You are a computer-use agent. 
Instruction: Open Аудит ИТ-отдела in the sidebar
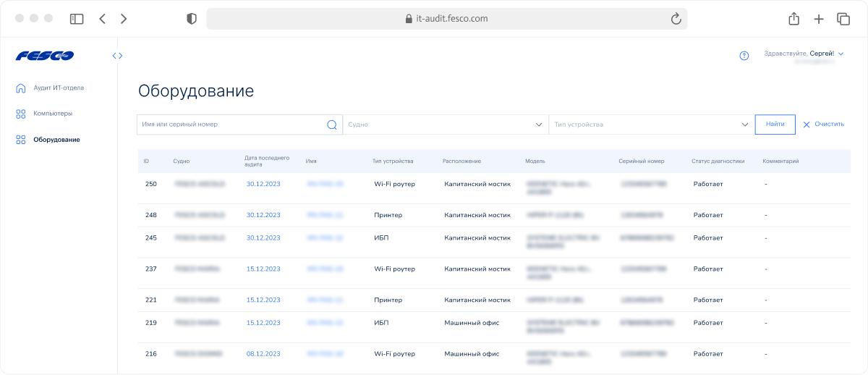58,88
